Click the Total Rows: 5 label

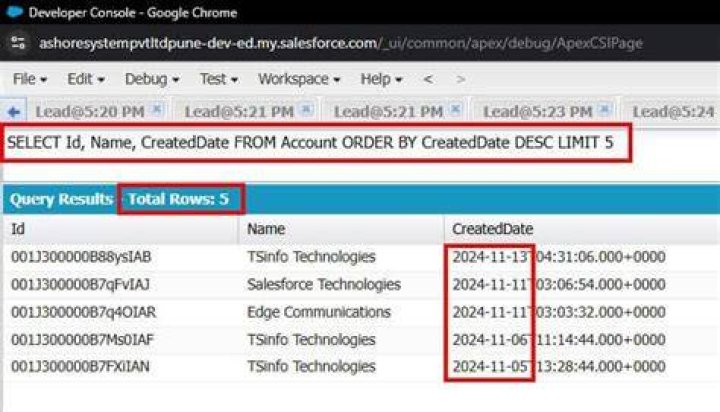178,199
